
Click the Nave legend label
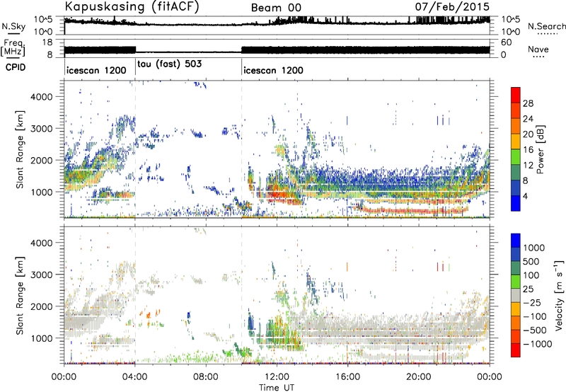538,50
